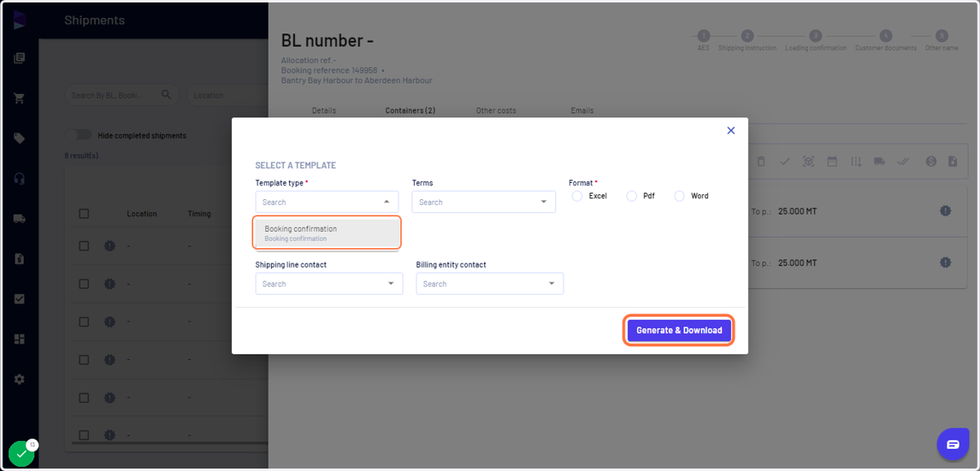
Task: Click the alert badge on the second container row
Action: click(x=945, y=263)
